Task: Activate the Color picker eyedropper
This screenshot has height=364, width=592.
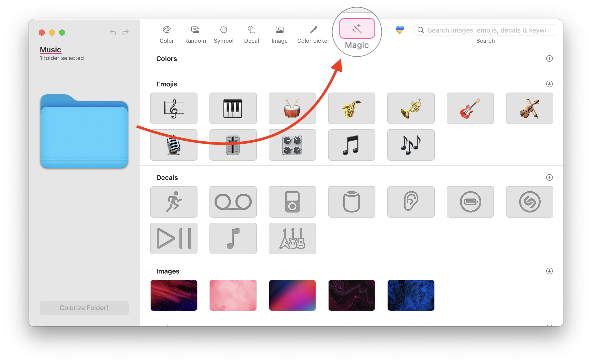Action: [313, 34]
